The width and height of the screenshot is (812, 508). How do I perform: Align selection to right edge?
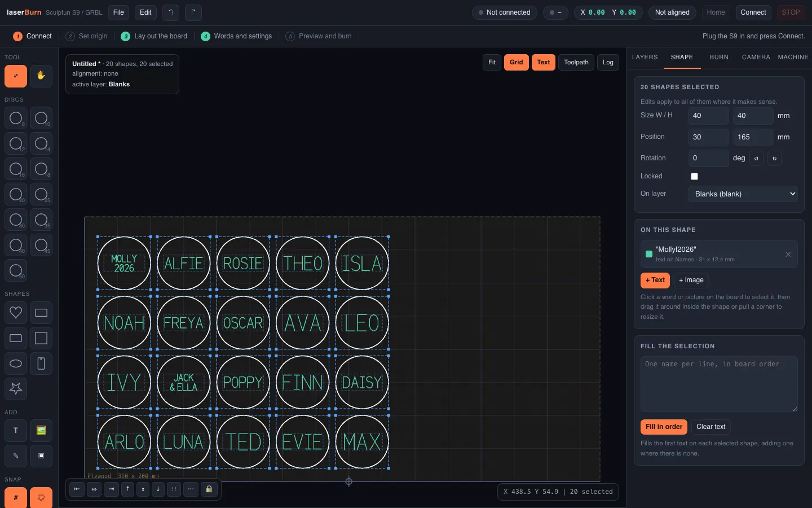click(112, 489)
